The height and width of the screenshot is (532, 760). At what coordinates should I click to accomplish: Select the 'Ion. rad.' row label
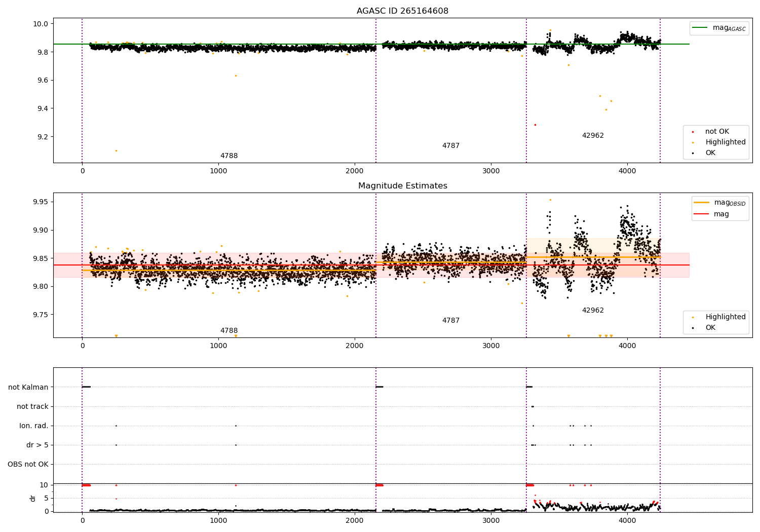(34, 426)
